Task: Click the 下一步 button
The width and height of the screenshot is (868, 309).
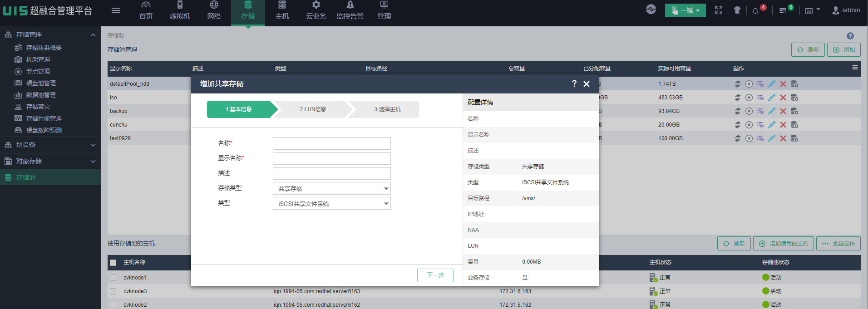Action: (x=435, y=275)
